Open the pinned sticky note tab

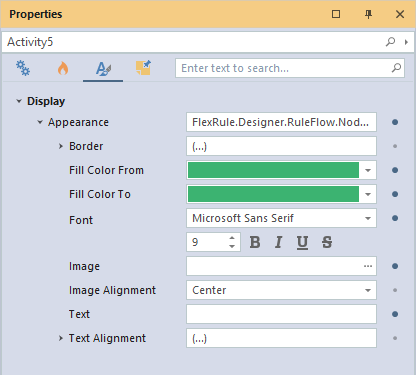[143, 68]
